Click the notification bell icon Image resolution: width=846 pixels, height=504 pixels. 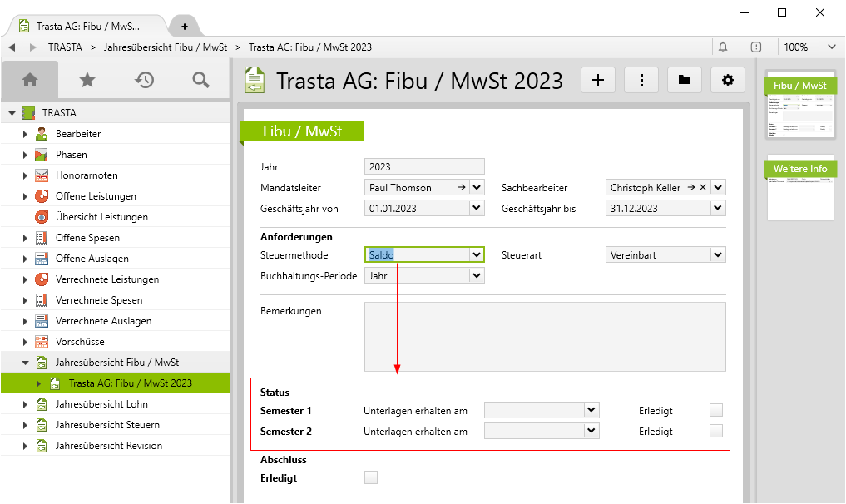[723, 47]
